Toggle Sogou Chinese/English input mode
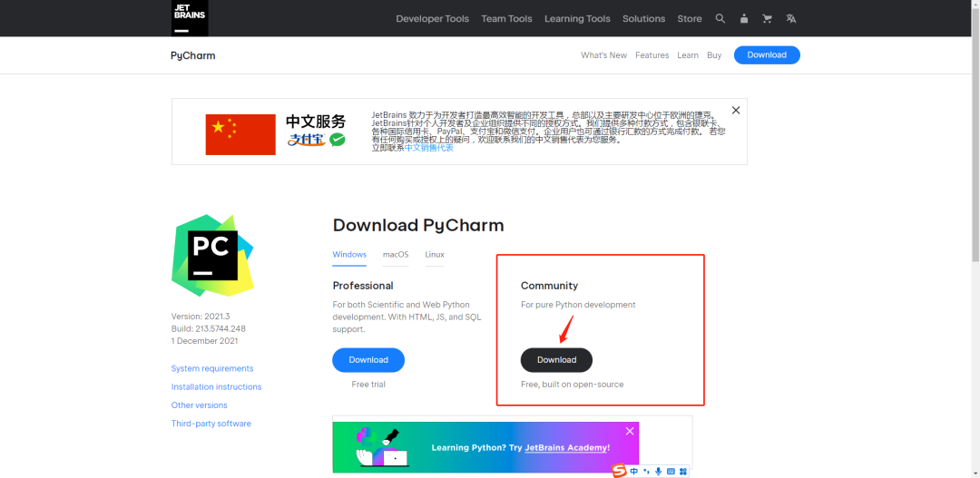The image size is (980, 478). pos(633,471)
